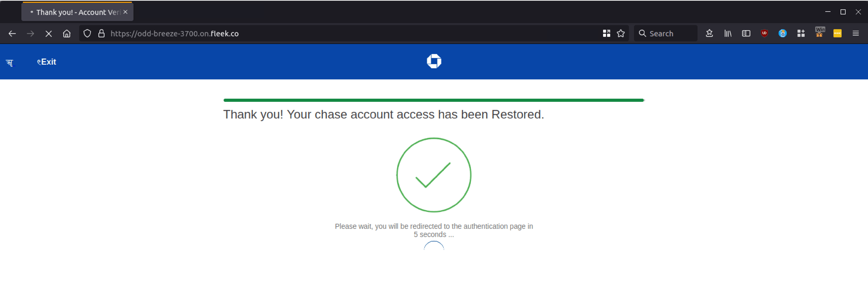
Task: Open the Firefox Library icon
Action: coord(728,33)
